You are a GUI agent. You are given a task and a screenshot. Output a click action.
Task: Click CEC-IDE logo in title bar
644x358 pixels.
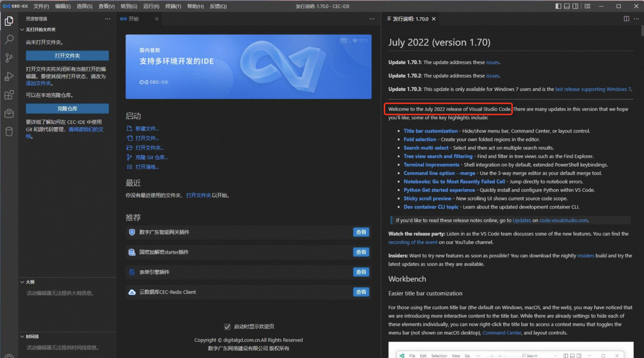15,6
